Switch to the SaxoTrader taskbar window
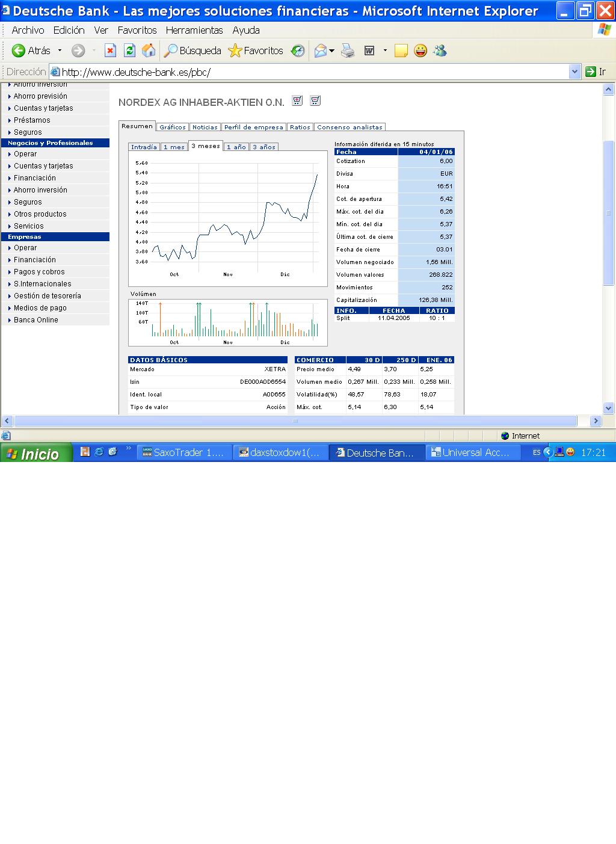Viewport: 616px width, 844px height. point(184,452)
